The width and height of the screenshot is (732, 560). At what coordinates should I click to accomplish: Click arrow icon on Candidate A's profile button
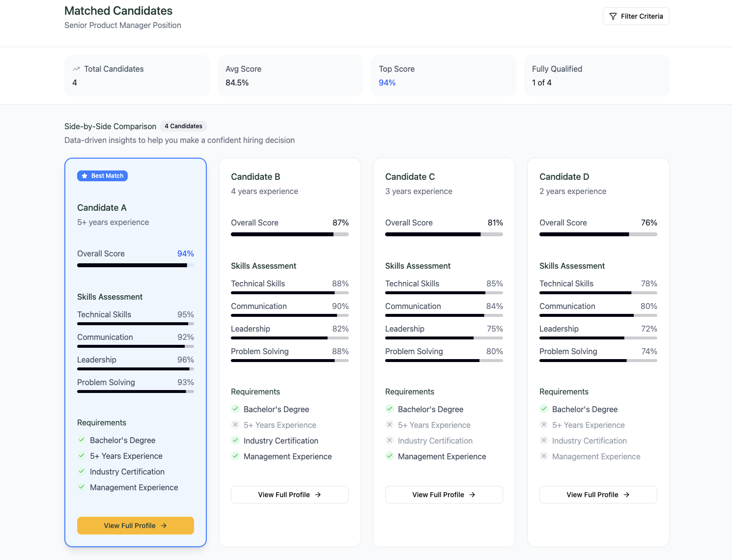point(164,526)
